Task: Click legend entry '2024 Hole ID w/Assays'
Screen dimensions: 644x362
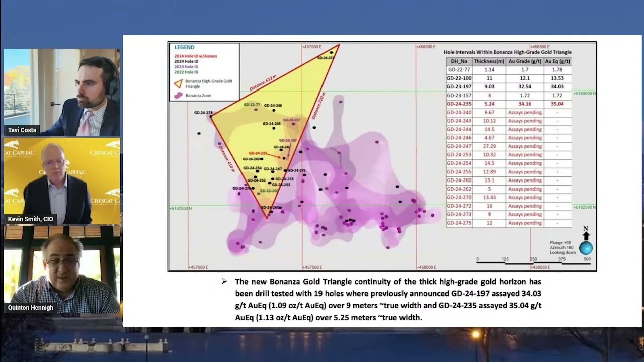Action: click(196, 56)
